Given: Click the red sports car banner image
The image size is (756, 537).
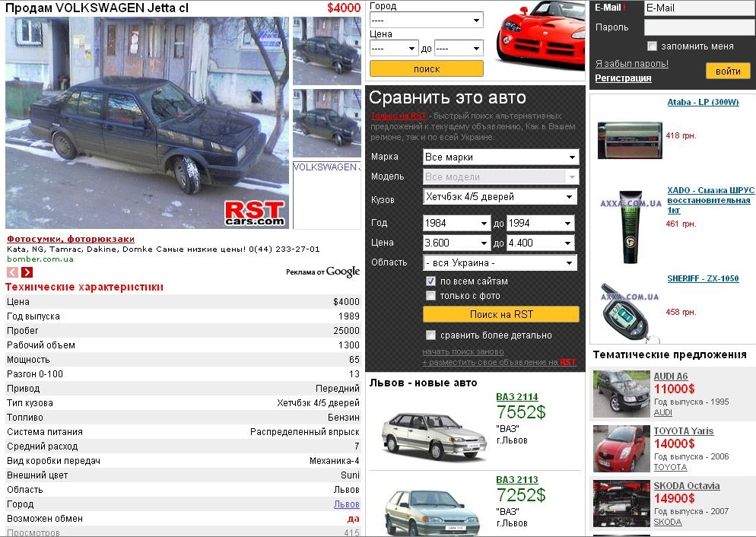Looking at the screenshot, I should (x=539, y=37).
